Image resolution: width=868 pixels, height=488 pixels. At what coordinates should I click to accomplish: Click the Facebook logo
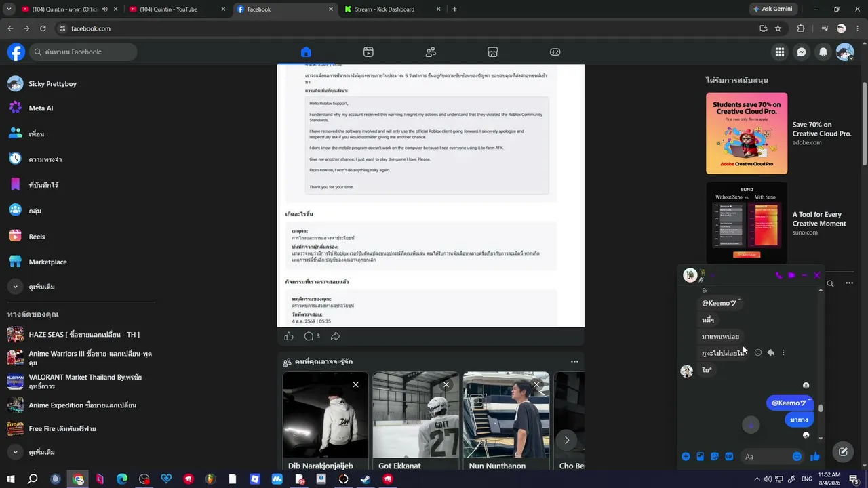tap(16, 52)
